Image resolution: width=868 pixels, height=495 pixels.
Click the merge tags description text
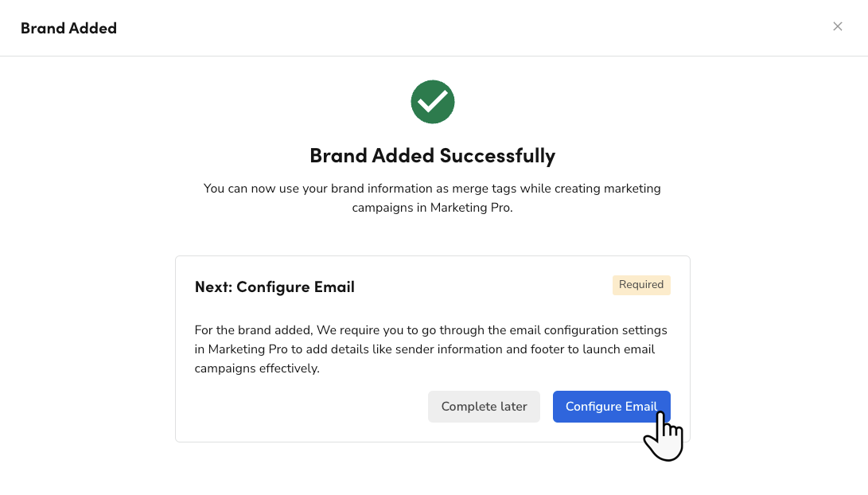click(x=432, y=197)
